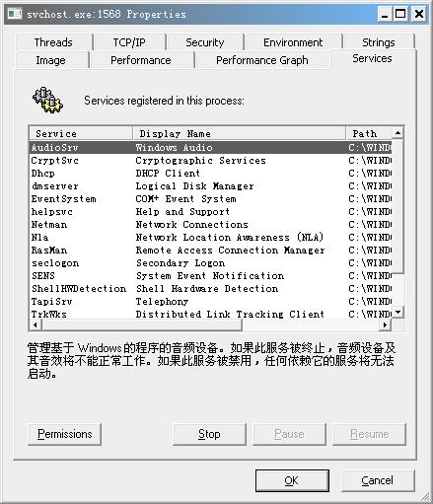The height and width of the screenshot is (504, 433).
Task: Maximize the Properties window
Action: [401, 14]
